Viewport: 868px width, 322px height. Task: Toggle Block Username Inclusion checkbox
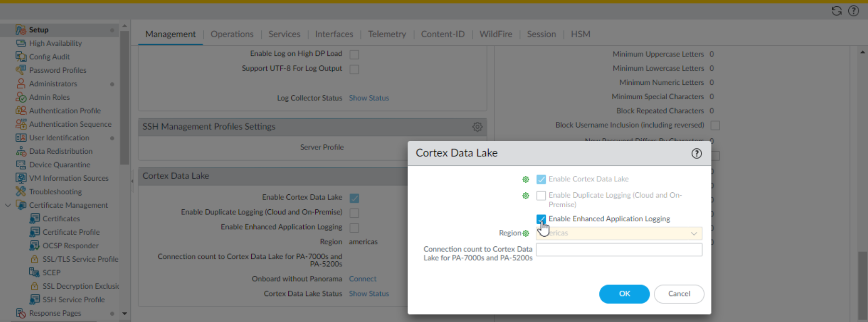point(715,125)
